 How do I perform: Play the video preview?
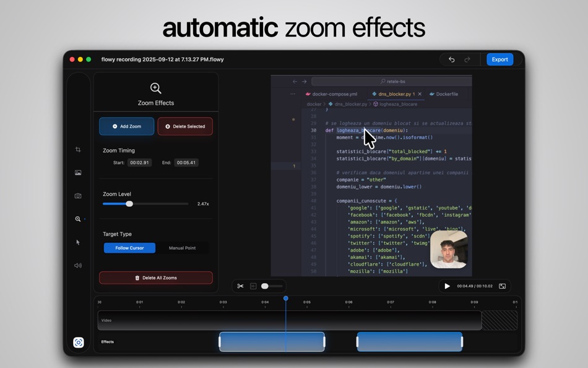(447, 286)
